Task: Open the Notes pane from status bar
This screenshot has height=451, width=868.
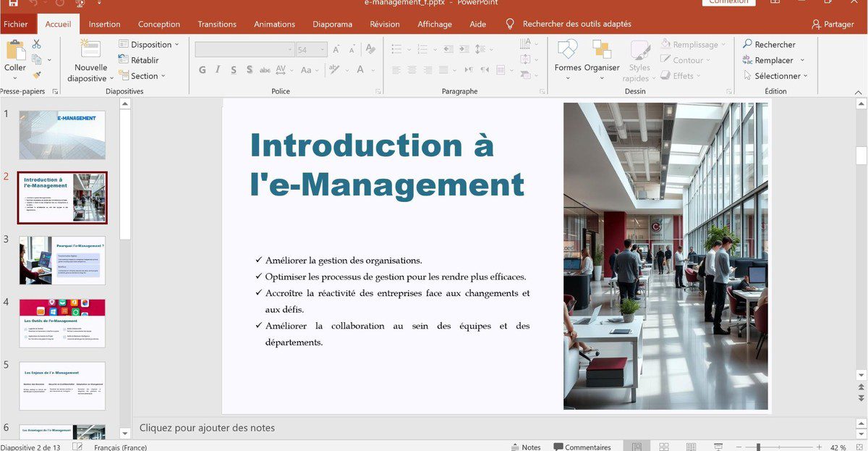Action: pos(526,447)
